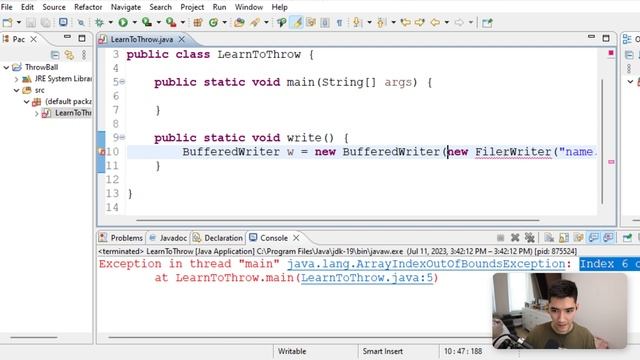This screenshot has height=360, width=640.
Task: Clear the Console output
Action: click(x=549, y=238)
